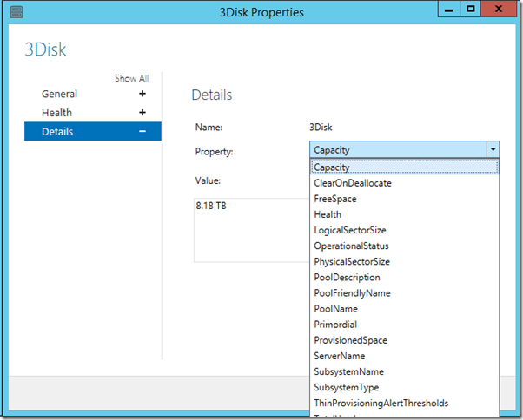Choose FreeSpace from the property list
This screenshot has width=523, height=420.
click(x=335, y=199)
